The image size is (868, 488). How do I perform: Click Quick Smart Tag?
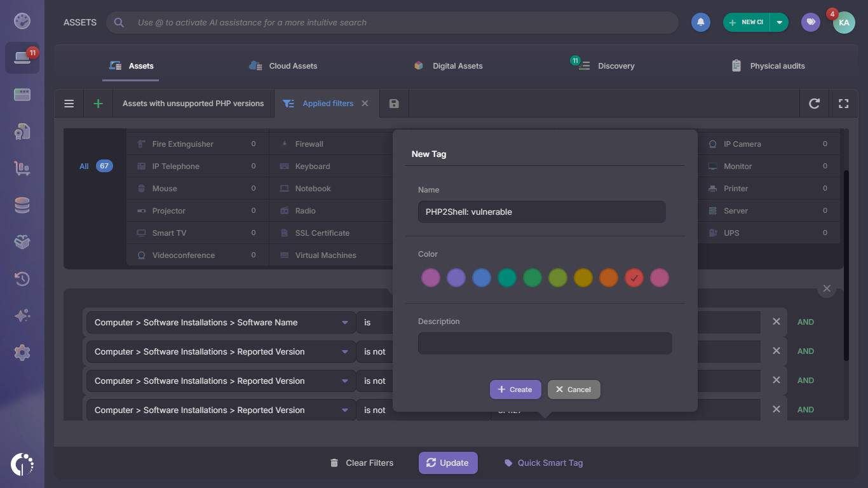[x=543, y=463]
